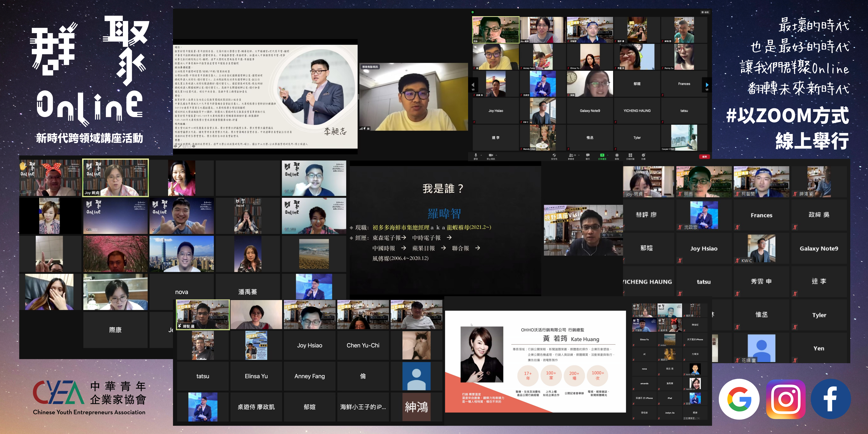Select the 際康 participant tile
Viewport: 868px width, 434px height.
coord(115,330)
